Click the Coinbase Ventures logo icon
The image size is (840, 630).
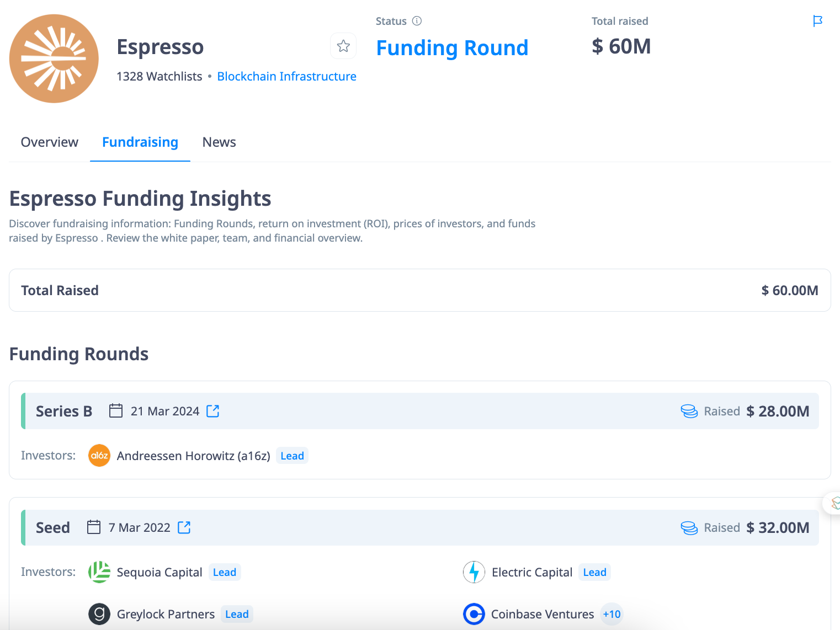click(x=474, y=614)
